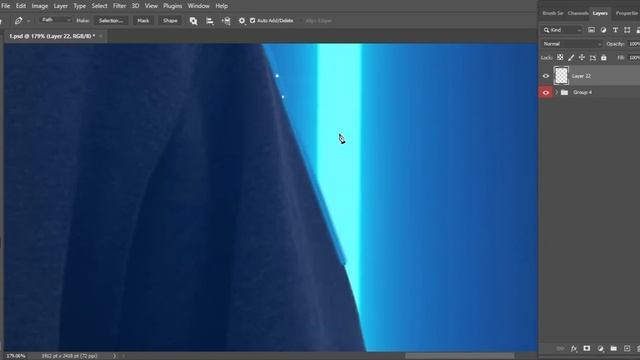Click Make Selection button
This screenshot has width=640, height=360.
coord(111,20)
